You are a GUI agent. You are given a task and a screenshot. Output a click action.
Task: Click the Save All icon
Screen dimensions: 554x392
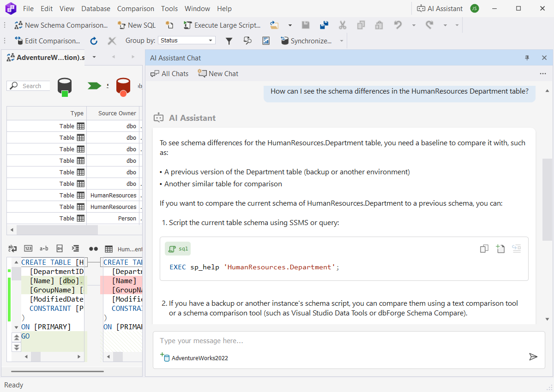[x=324, y=25]
